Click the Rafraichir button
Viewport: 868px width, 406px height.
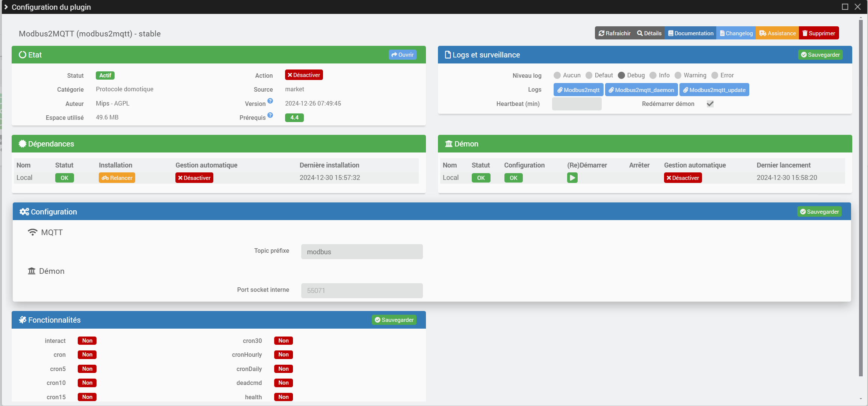tap(614, 33)
